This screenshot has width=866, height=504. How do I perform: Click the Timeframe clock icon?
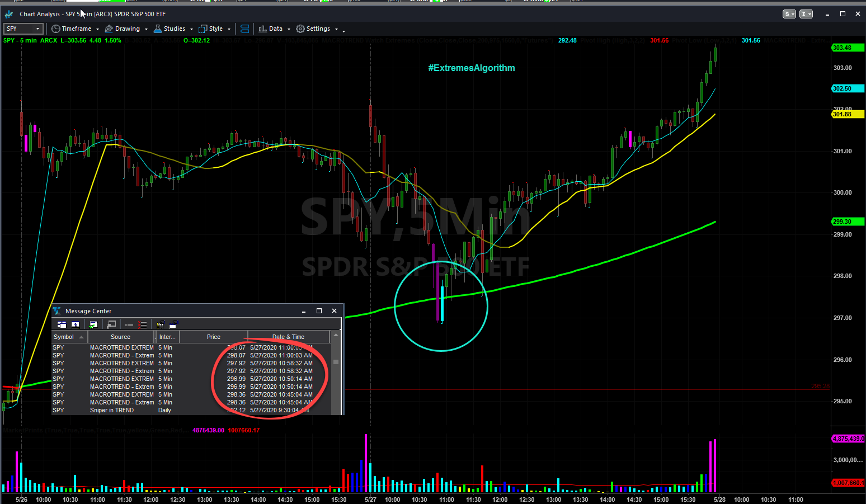tap(55, 29)
